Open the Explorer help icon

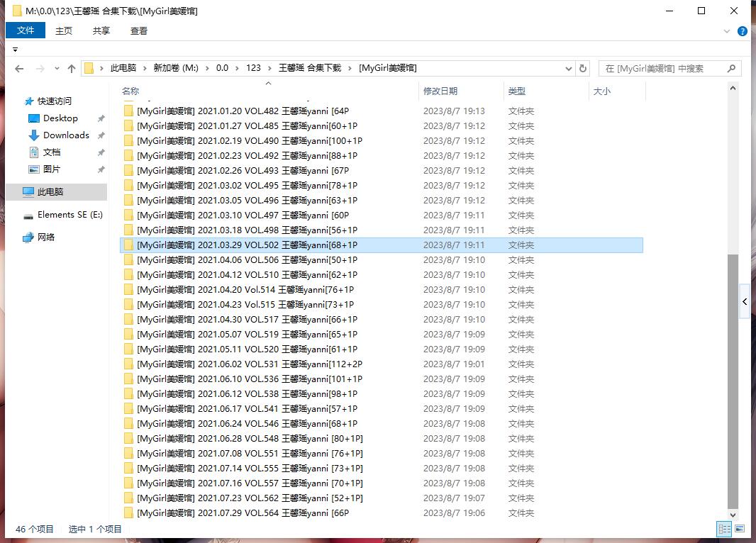coord(743,31)
